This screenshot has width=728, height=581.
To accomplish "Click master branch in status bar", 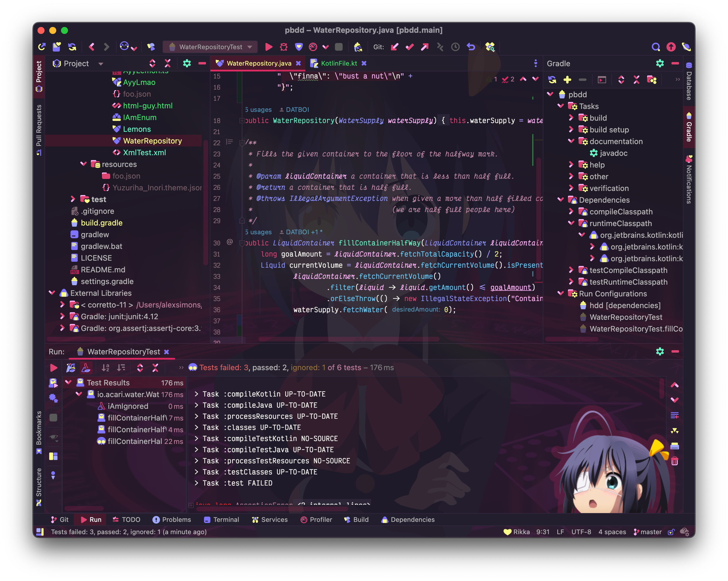I will coord(648,532).
